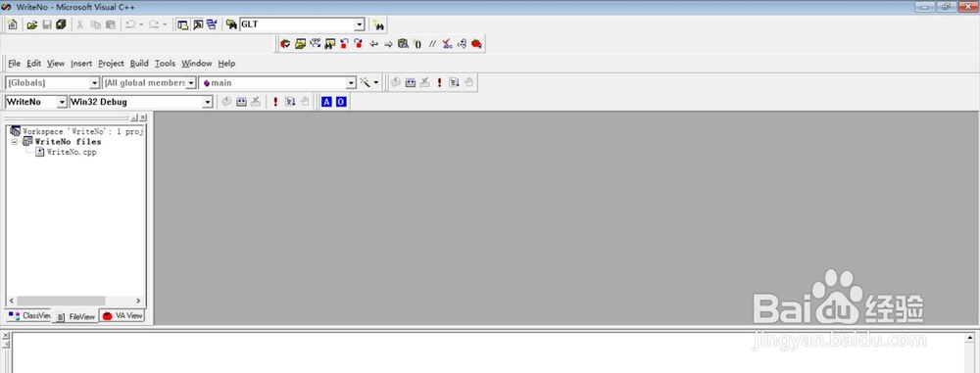The height and width of the screenshot is (373, 980).
Task: Click Build icon in the WizardBar row
Action: [410, 82]
